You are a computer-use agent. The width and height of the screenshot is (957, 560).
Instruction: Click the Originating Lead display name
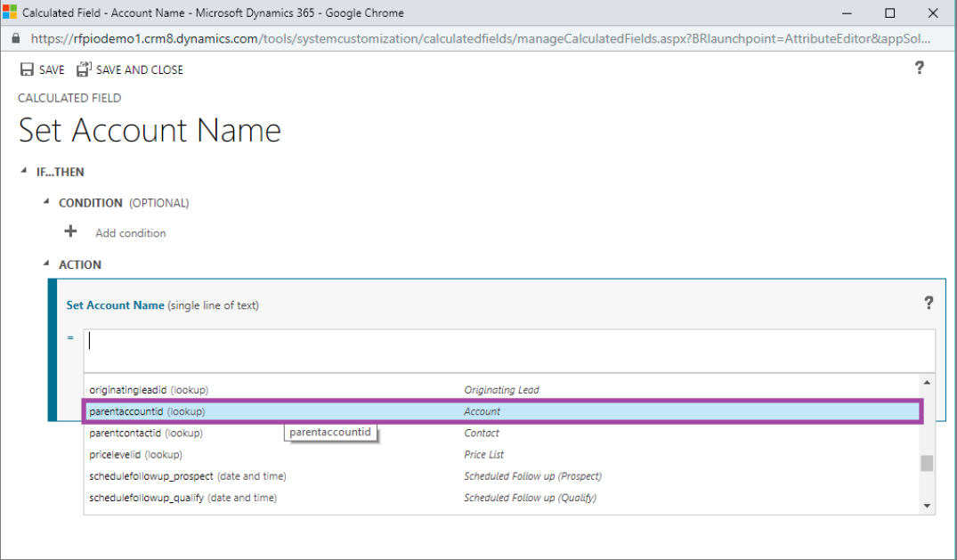pyautogui.click(x=501, y=390)
